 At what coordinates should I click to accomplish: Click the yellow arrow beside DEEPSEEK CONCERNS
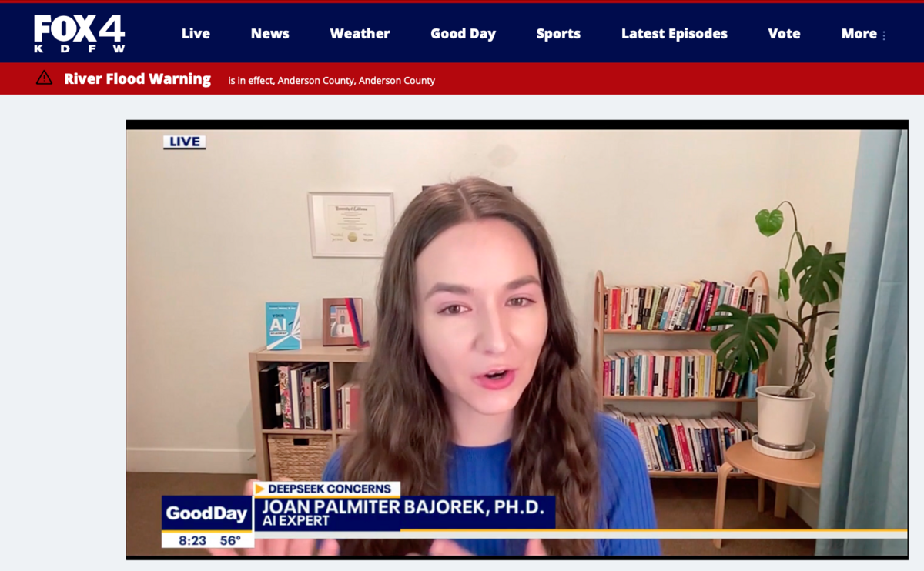coord(260,489)
